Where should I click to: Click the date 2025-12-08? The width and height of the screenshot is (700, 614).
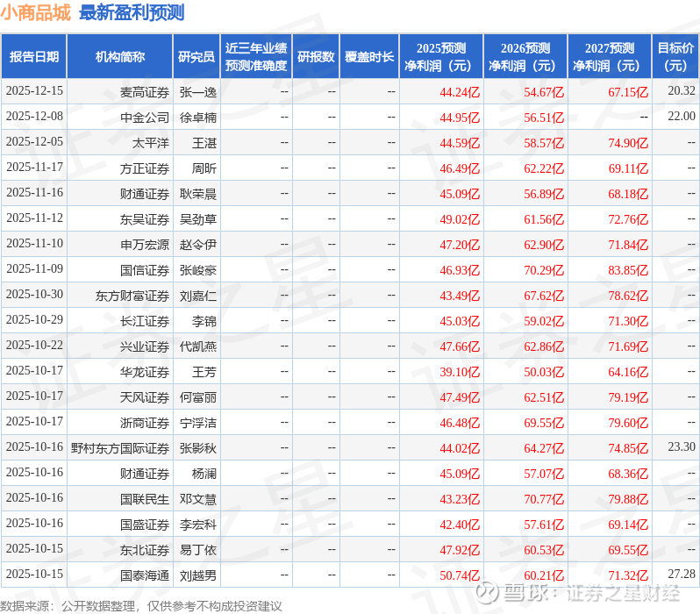coord(34,116)
